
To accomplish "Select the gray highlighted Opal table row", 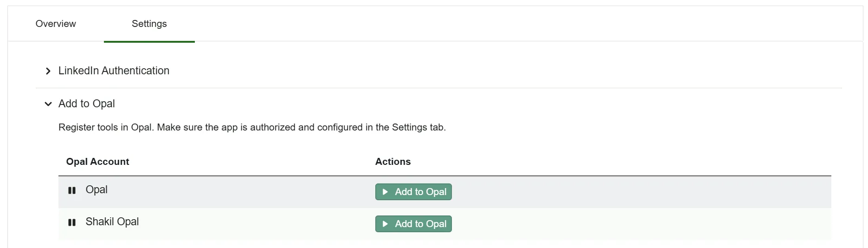I will [x=445, y=192].
